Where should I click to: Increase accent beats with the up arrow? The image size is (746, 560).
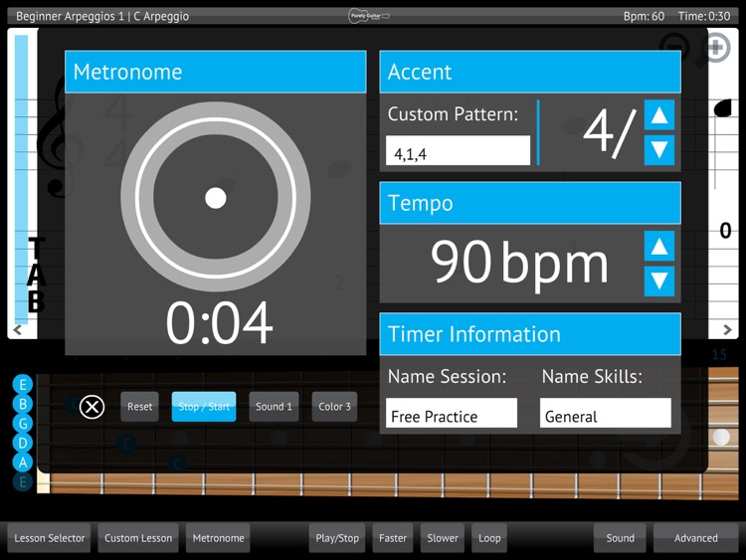pyautogui.click(x=658, y=114)
